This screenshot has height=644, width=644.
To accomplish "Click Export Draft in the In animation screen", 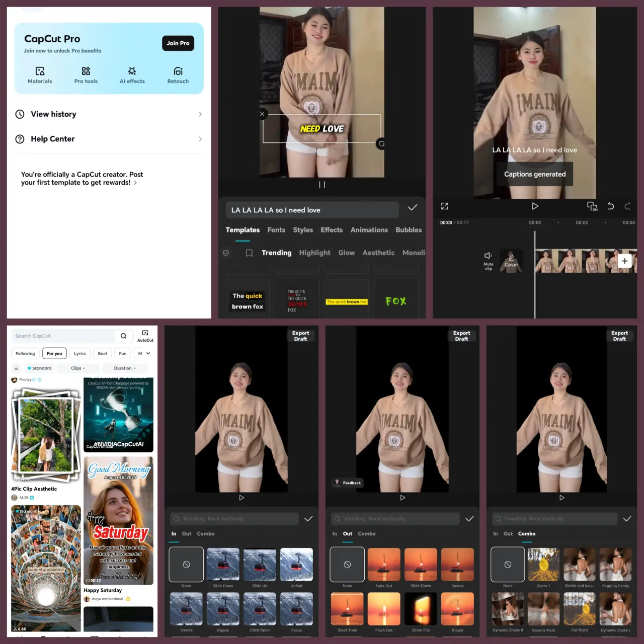I will coord(300,336).
